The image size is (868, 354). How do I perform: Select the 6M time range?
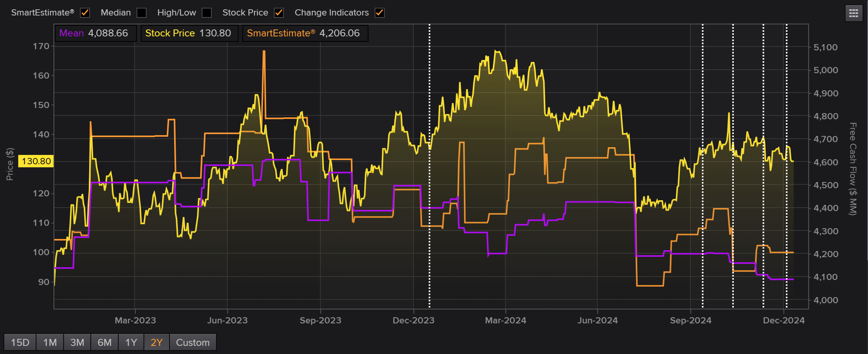pos(104,342)
